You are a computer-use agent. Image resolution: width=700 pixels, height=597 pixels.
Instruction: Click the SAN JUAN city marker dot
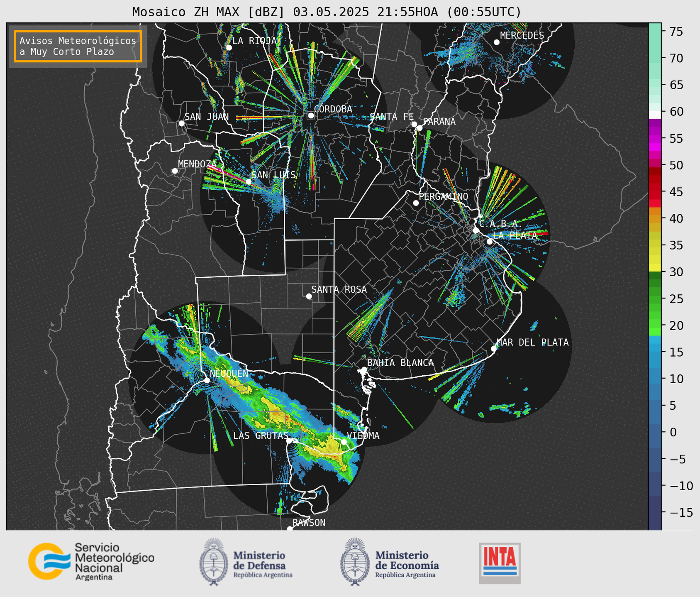point(181,123)
